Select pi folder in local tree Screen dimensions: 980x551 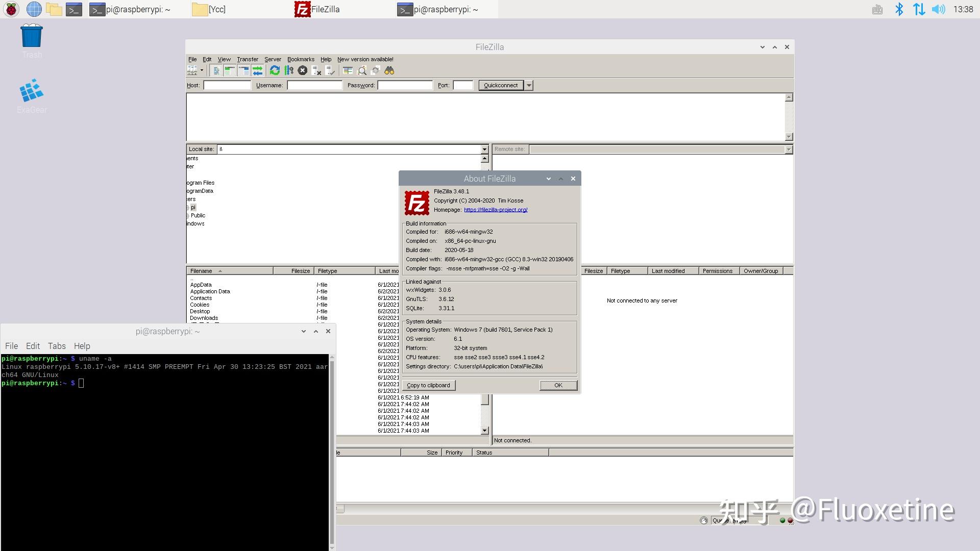tap(193, 207)
